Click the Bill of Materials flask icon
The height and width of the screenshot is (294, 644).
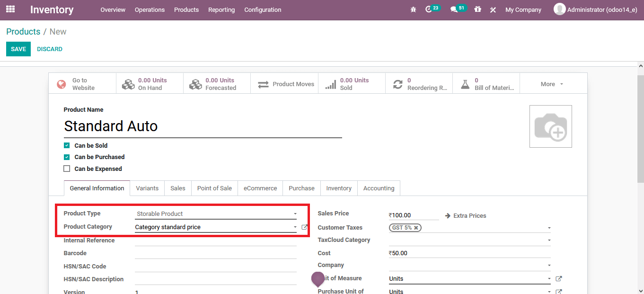pos(465,84)
